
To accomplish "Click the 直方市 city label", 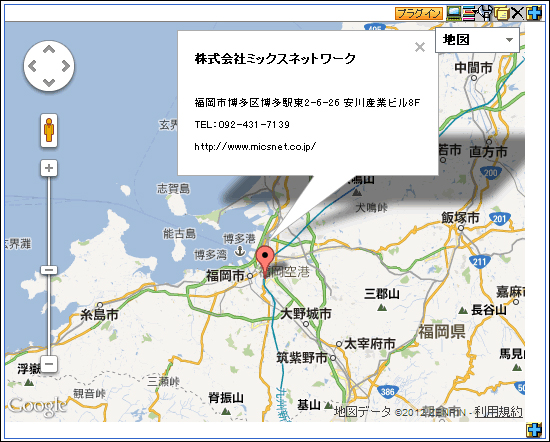I will pos(489,152).
